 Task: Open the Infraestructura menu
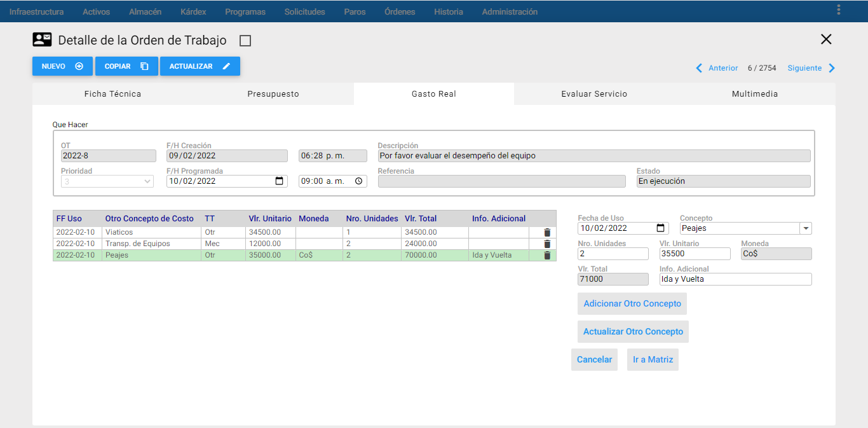[x=36, y=11]
